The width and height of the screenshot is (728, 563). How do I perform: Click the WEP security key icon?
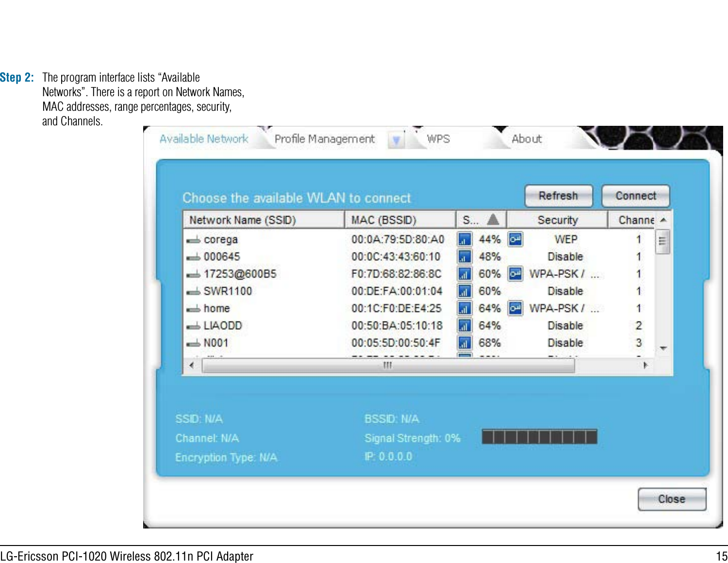click(515, 239)
